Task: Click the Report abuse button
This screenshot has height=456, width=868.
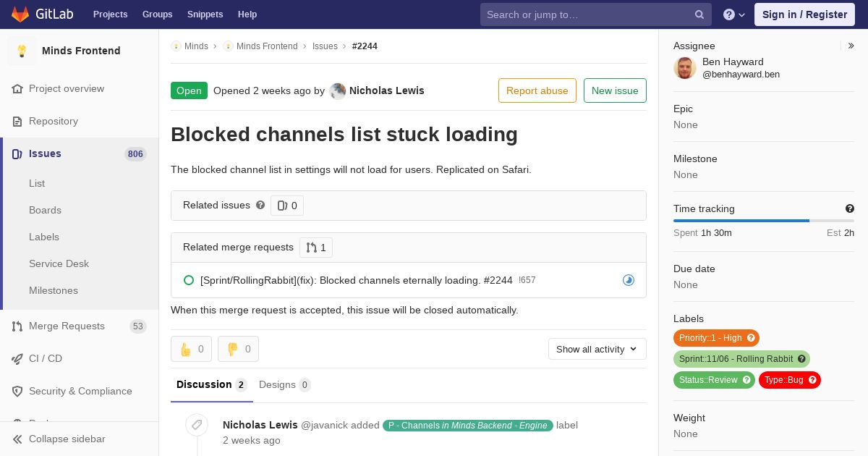Action: click(537, 90)
